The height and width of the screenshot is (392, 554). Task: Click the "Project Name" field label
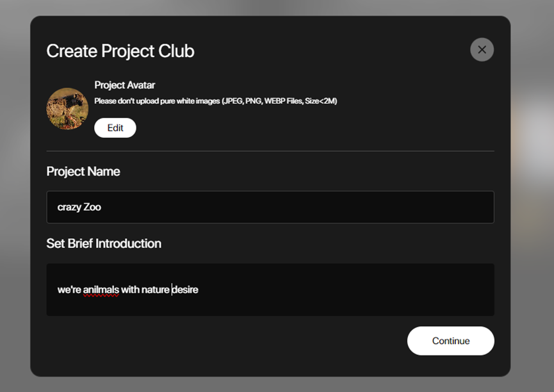click(83, 172)
